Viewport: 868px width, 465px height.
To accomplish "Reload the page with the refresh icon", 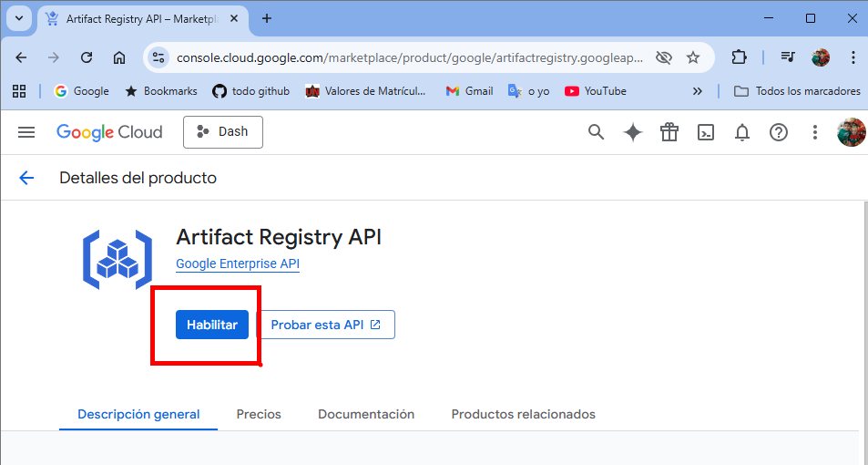I will (87, 57).
